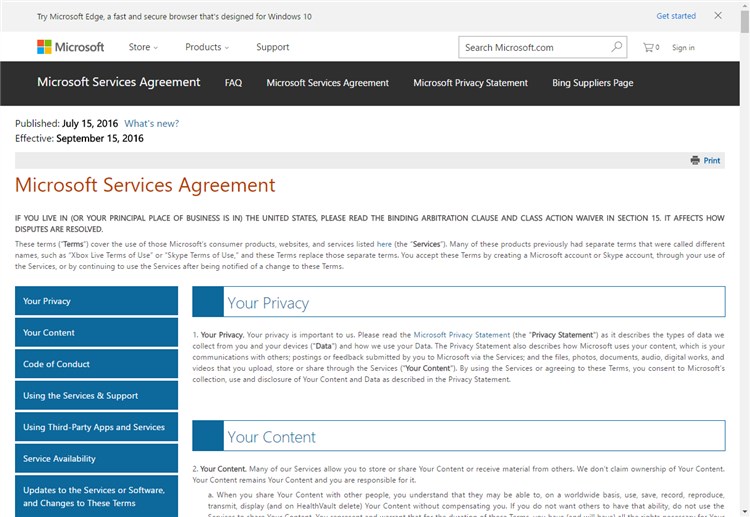Open the What's new? link
The height and width of the screenshot is (517, 750).
(152, 124)
